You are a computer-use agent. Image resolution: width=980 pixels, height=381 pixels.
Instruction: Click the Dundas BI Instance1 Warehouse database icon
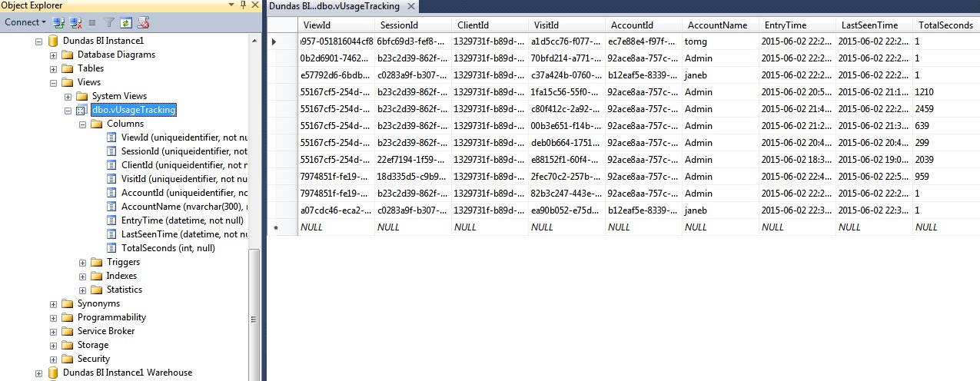pos(53,373)
